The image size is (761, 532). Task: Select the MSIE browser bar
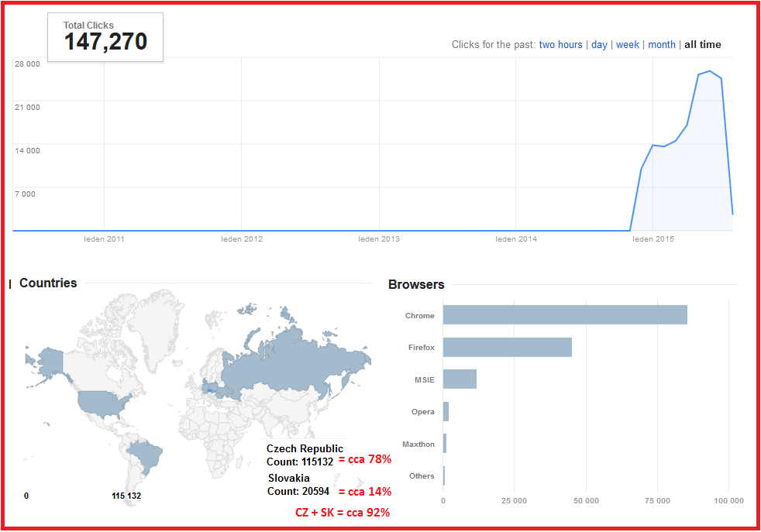tap(459, 379)
